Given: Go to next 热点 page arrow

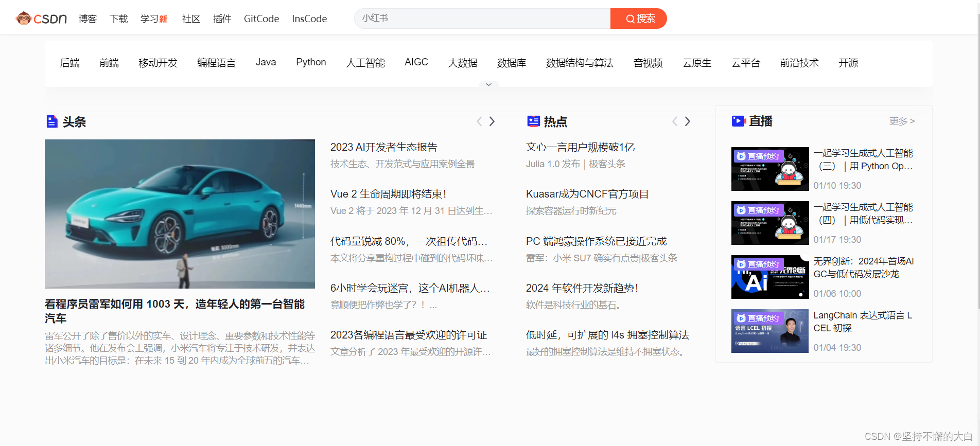Looking at the screenshot, I should (688, 121).
